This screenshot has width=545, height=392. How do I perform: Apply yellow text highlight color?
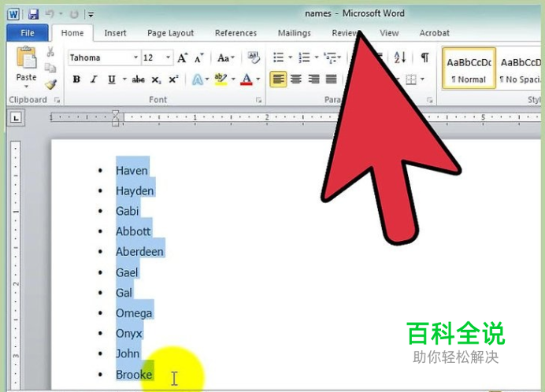221,80
